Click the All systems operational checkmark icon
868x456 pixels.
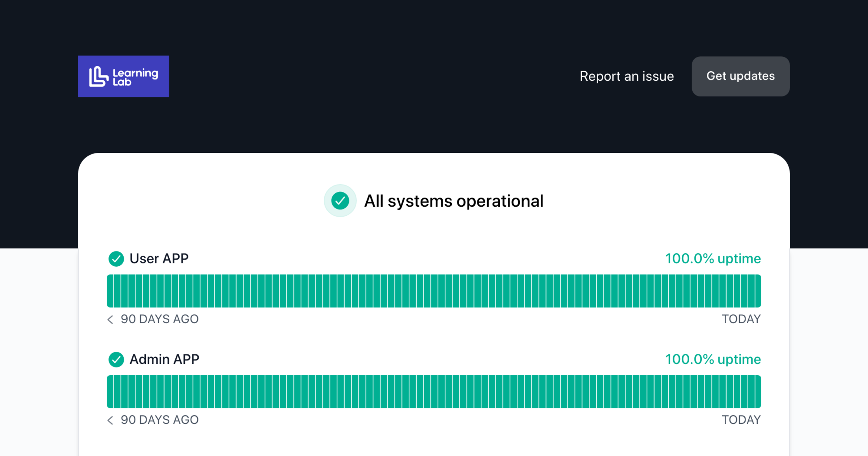pos(340,201)
